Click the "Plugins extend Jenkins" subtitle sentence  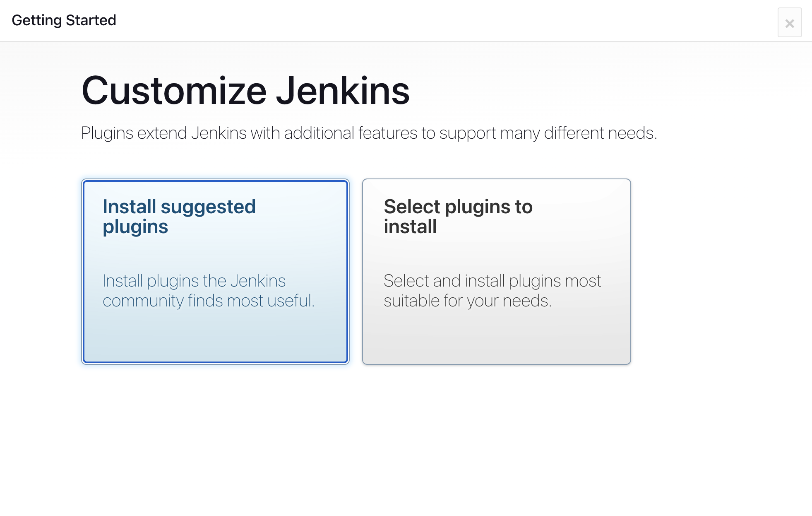369,133
